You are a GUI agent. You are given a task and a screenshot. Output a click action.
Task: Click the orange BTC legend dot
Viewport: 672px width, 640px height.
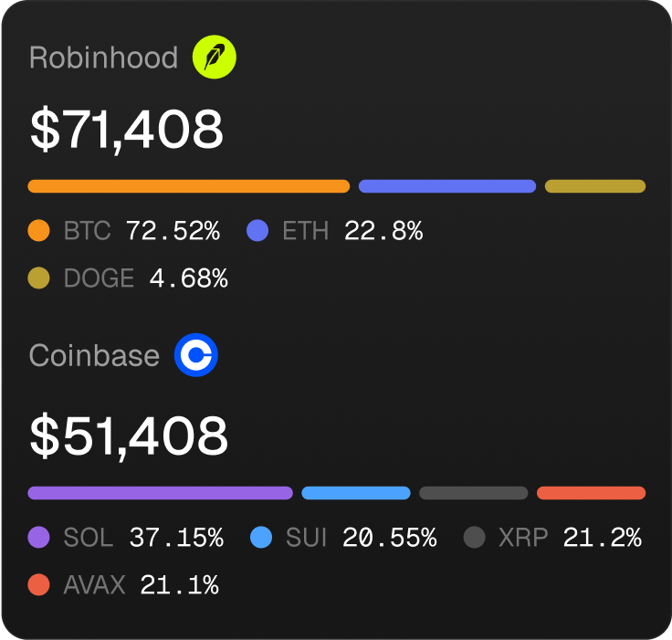point(38,231)
